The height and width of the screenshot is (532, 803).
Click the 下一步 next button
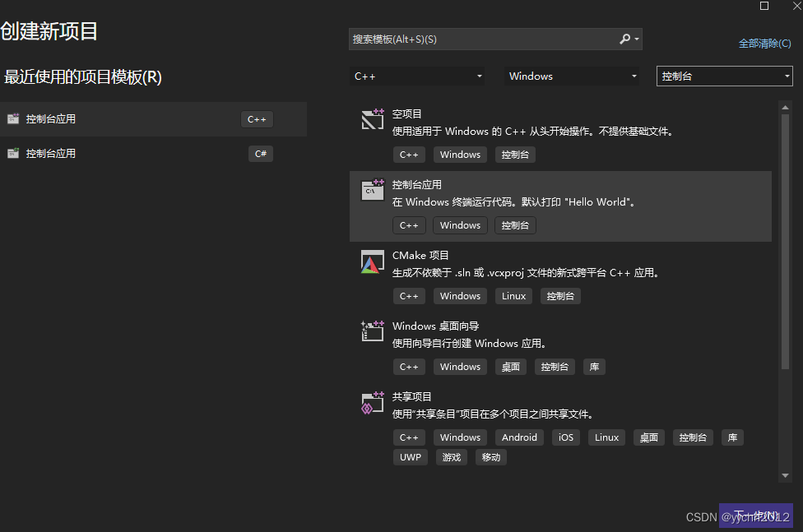[755, 515]
